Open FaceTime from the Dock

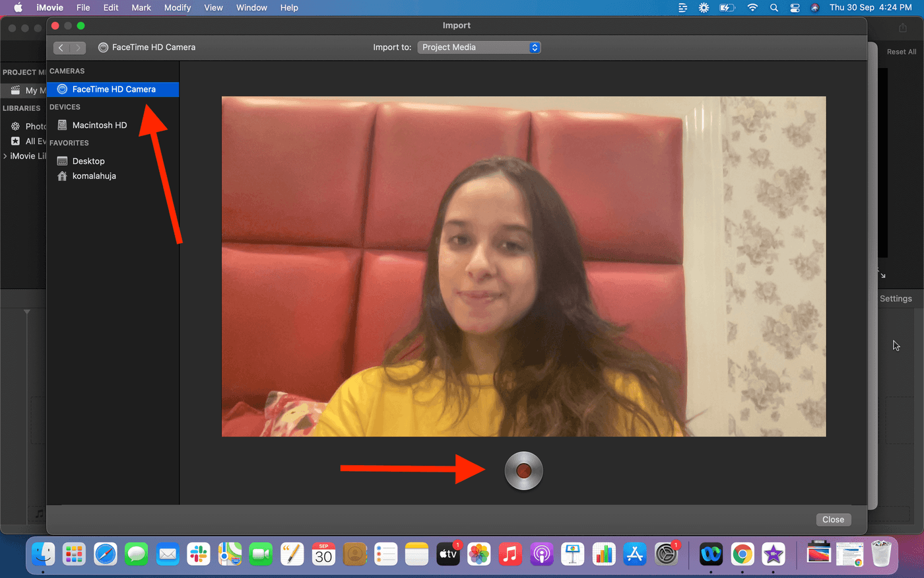[261, 554]
